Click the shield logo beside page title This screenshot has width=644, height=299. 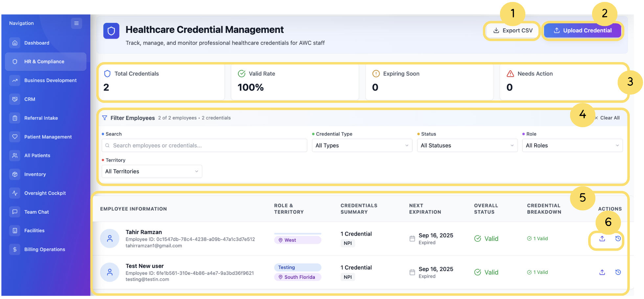click(x=111, y=31)
